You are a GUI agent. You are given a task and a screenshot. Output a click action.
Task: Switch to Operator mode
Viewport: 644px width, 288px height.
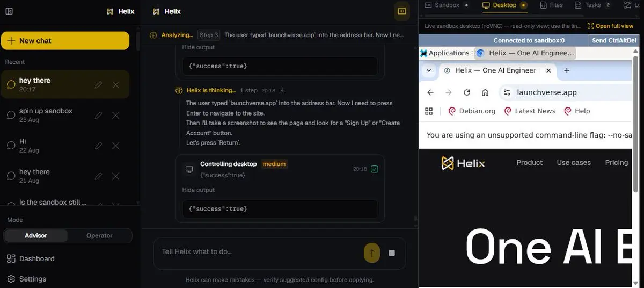(99, 235)
